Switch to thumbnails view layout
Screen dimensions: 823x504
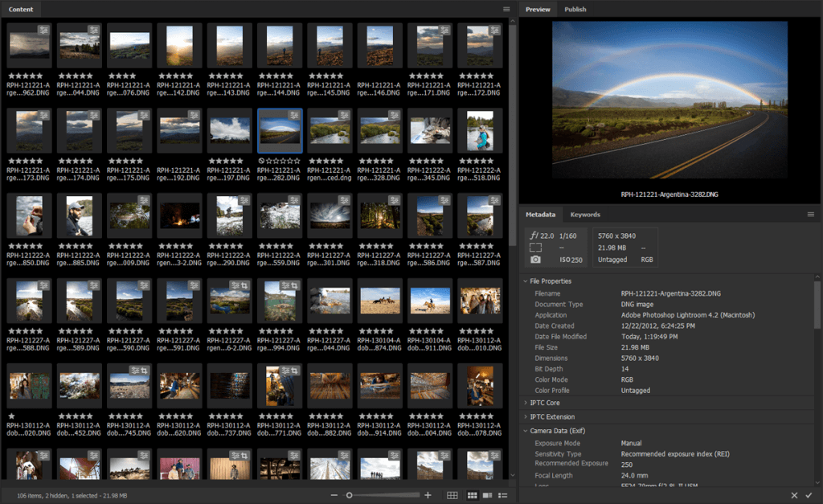[x=472, y=495]
